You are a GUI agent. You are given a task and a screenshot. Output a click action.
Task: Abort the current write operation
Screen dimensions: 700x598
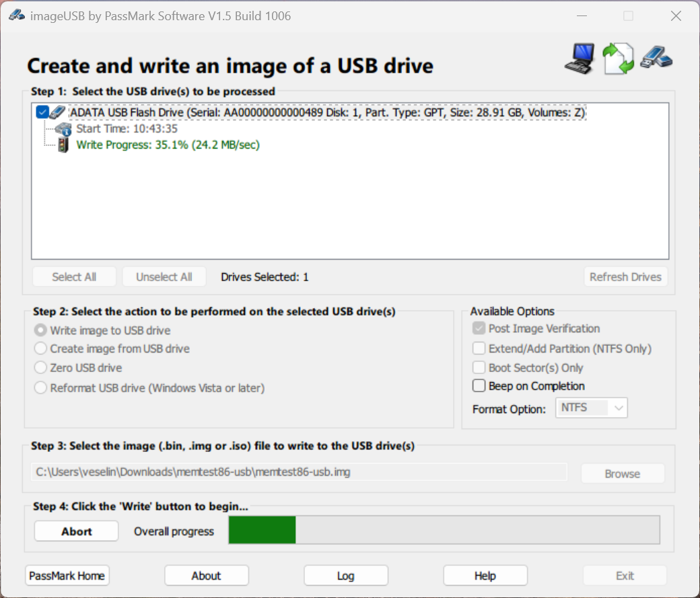click(x=77, y=531)
